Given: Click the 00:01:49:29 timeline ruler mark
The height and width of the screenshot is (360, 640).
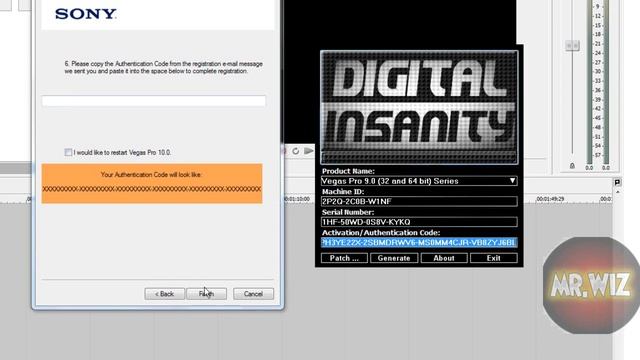Looking at the screenshot, I should tap(550, 199).
